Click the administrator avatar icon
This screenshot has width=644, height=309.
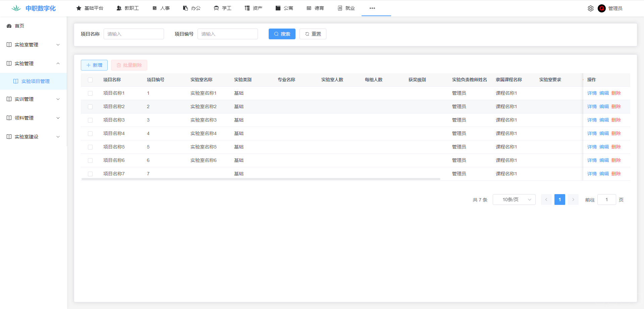(x=601, y=8)
